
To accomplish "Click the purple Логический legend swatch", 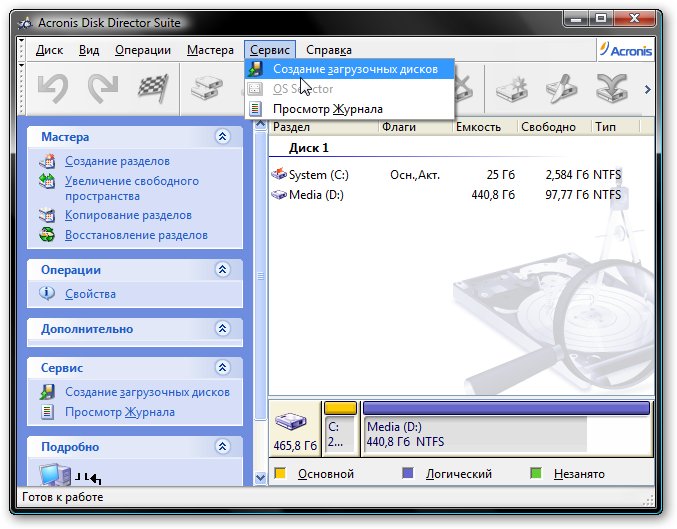I will click(x=408, y=473).
